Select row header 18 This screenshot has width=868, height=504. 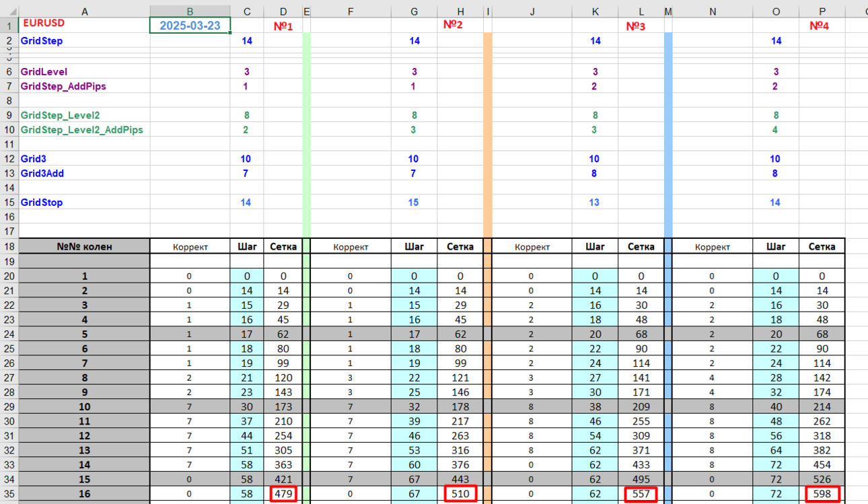pyautogui.click(x=9, y=246)
